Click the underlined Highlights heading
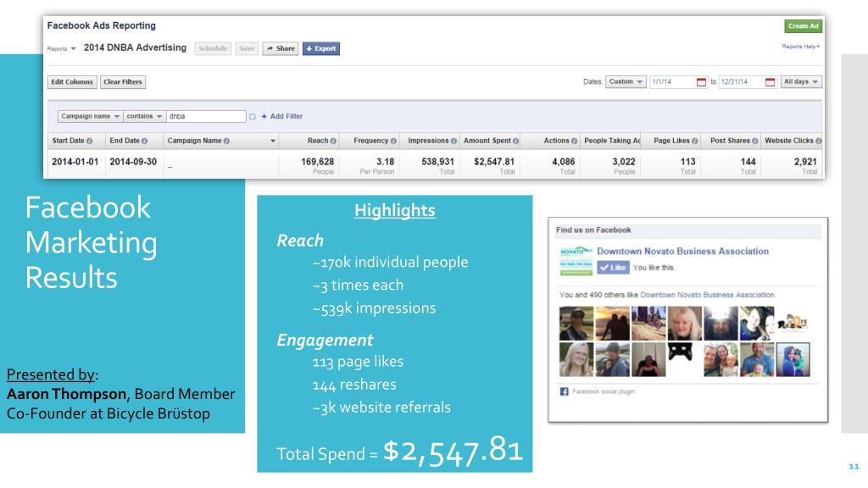868x488 pixels. (x=395, y=211)
